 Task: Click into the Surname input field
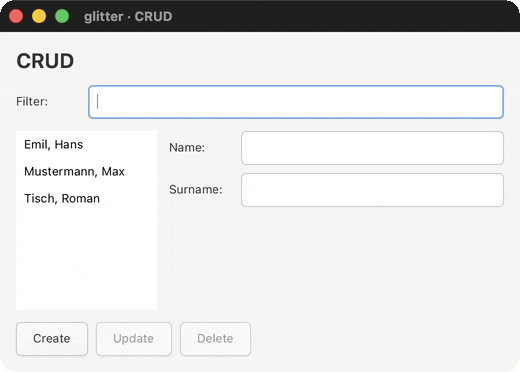pyautogui.click(x=372, y=190)
